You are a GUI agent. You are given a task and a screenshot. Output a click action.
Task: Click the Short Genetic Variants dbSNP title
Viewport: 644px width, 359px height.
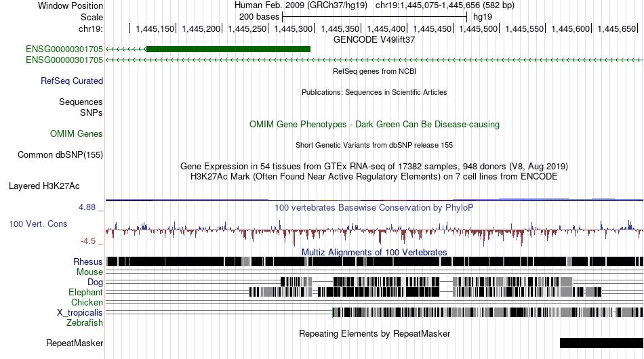pos(374,145)
